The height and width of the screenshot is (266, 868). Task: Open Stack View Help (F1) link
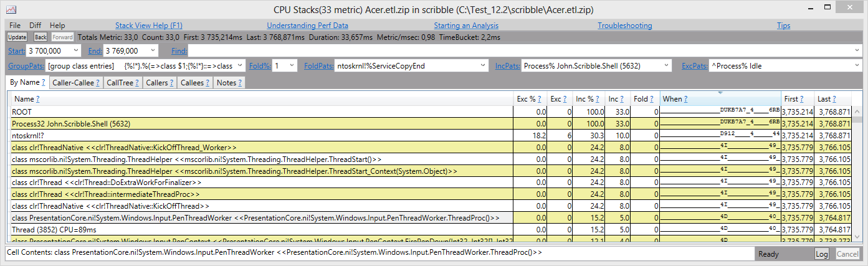(x=149, y=26)
